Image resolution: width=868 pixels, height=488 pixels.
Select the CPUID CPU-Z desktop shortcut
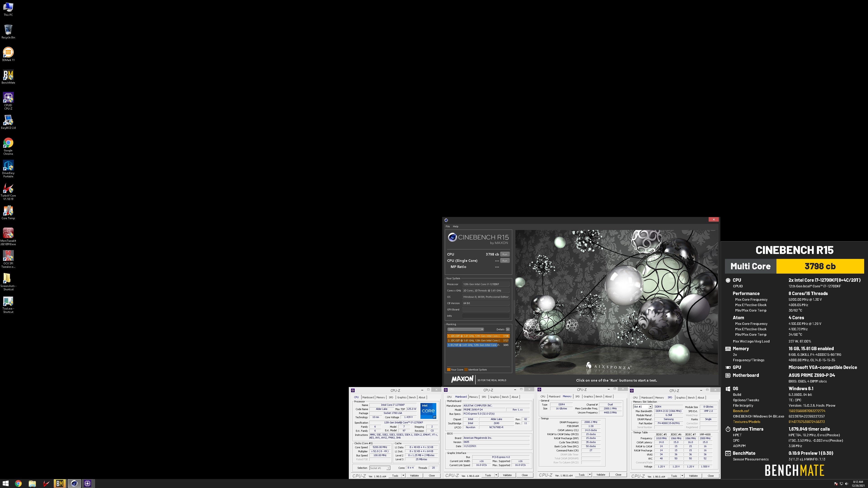8,101
